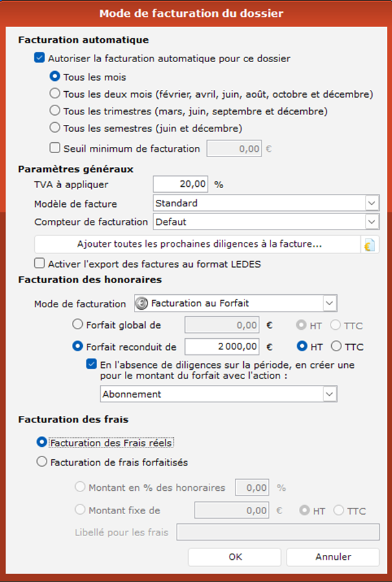Click the forfait icon in Mode de facturation
Image resolution: width=392 pixels, height=582 pixels.
[x=142, y=303]
